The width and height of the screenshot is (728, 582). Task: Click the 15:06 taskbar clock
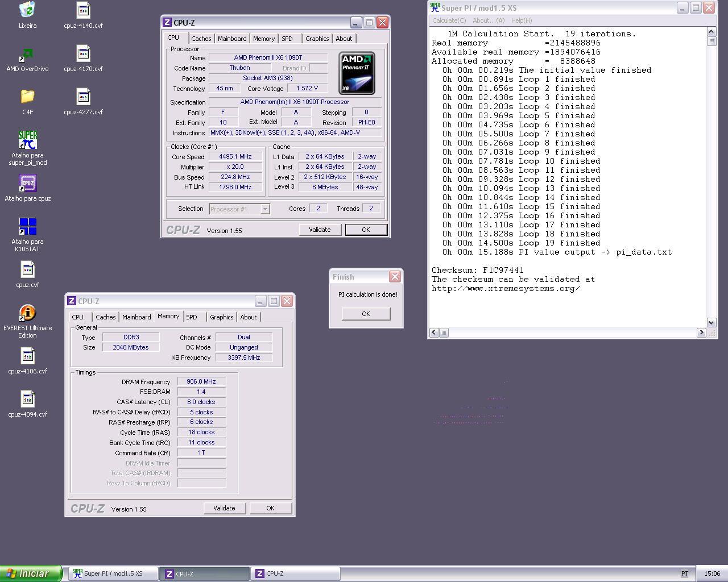click(x=712, y=573)
